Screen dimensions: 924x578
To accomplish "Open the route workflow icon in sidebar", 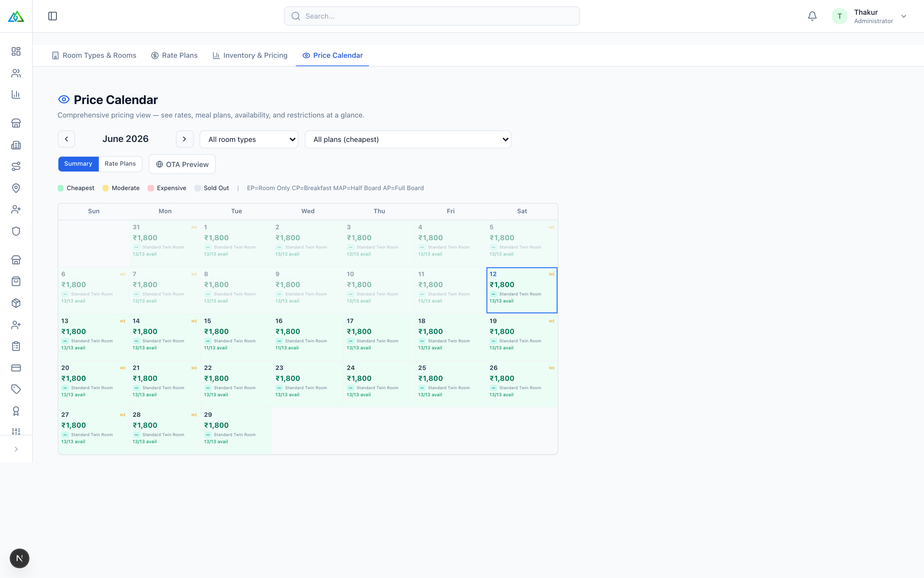I will [x=16, y=166].
